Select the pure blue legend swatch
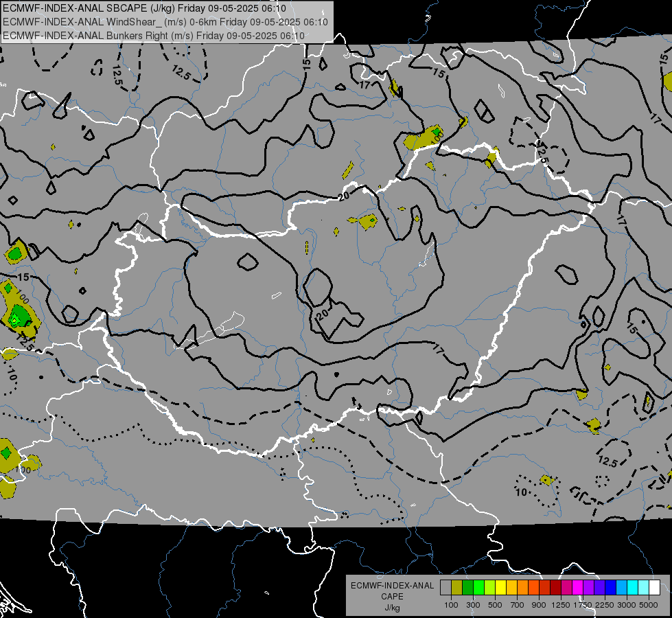This screenshot has height=618, width=672. 611,588
